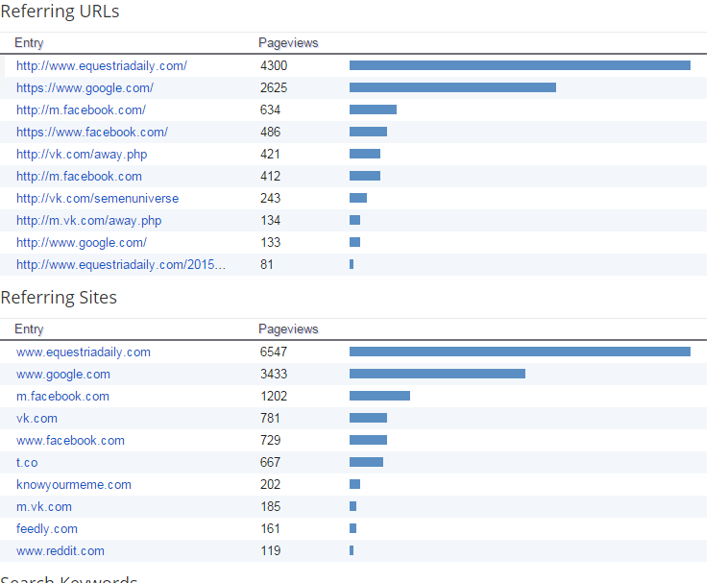
Task: Click the Entry column header in Referring URLs
Action: click(29, 43)
